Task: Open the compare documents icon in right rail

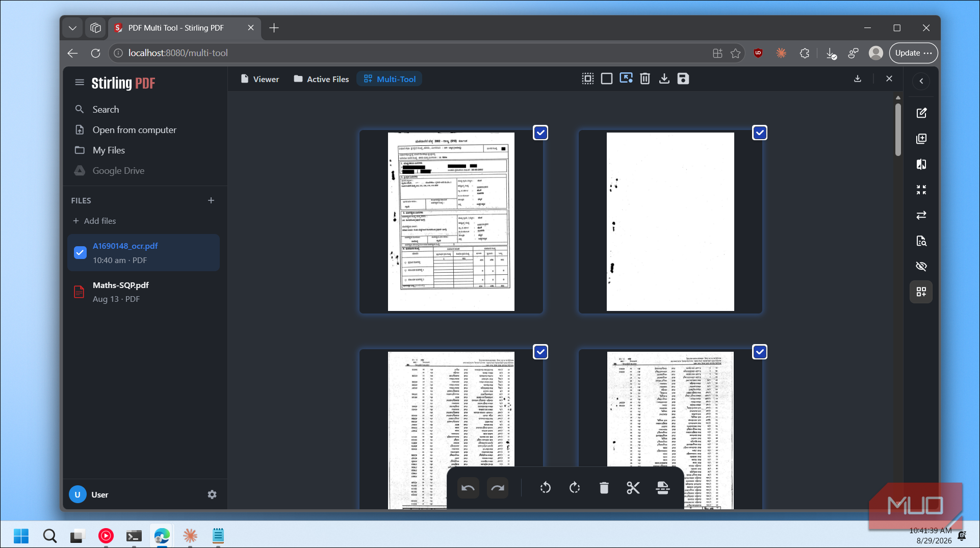Action: click(921, 164)
